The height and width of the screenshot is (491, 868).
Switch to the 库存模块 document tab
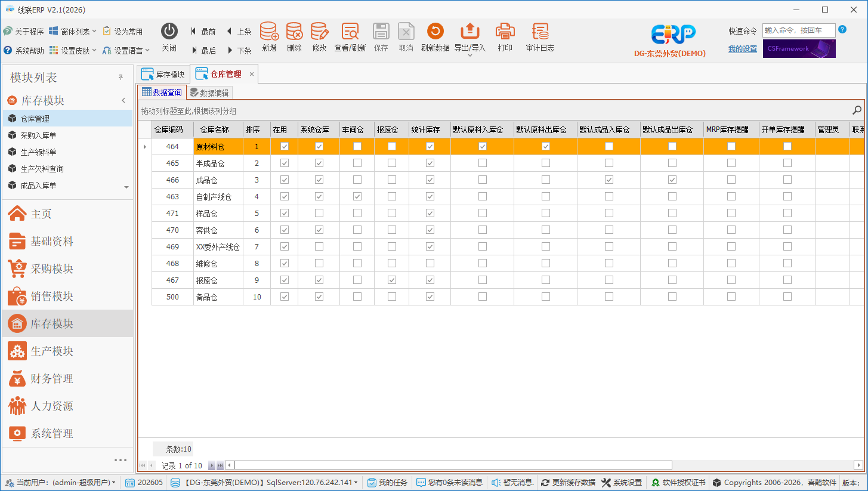(163, 74)
